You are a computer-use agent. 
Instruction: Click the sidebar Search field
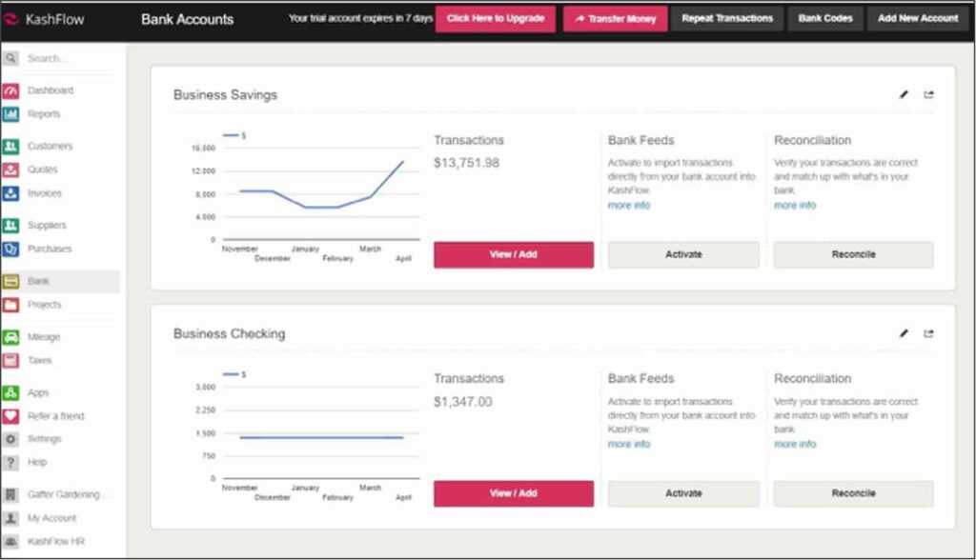[57, 57]
